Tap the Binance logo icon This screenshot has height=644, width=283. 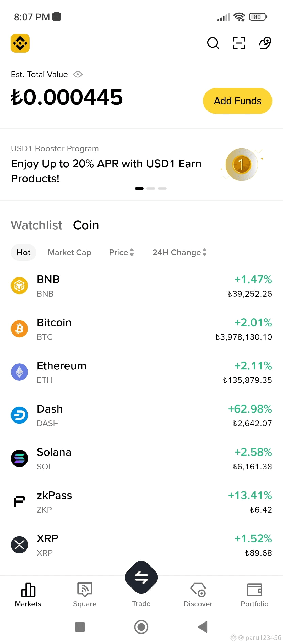(x=20, y=43)
